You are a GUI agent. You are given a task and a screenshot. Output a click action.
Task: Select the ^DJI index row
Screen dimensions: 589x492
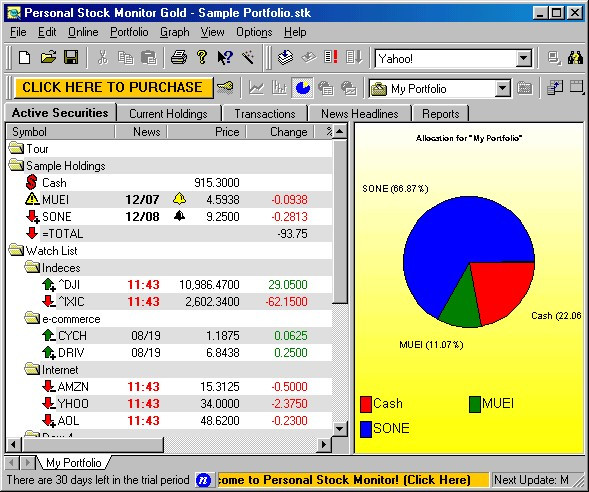tap(169, 285)
